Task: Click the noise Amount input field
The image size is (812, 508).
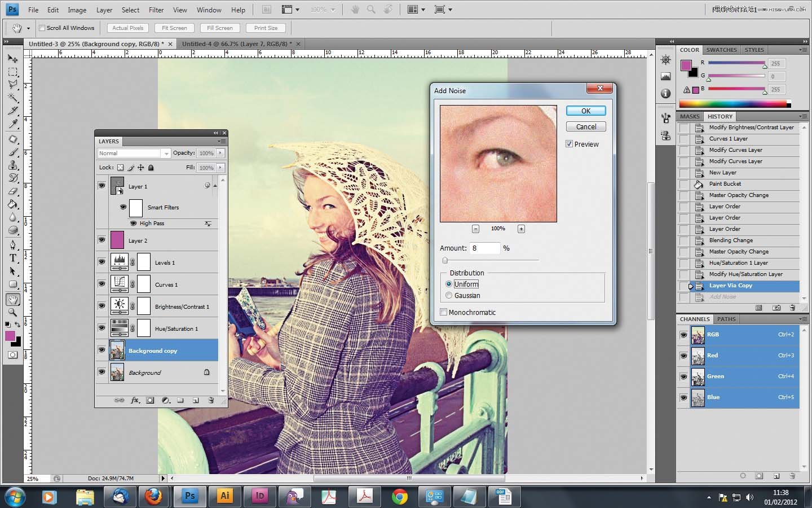Action: [x=484, y=248]
